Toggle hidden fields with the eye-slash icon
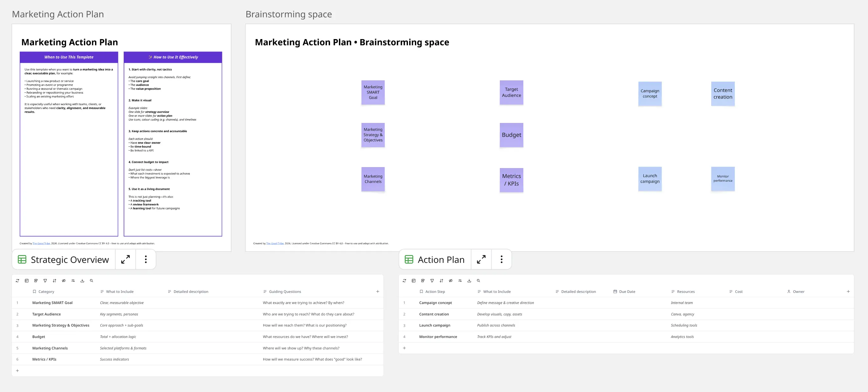868x392 pixels. point(64,280)
